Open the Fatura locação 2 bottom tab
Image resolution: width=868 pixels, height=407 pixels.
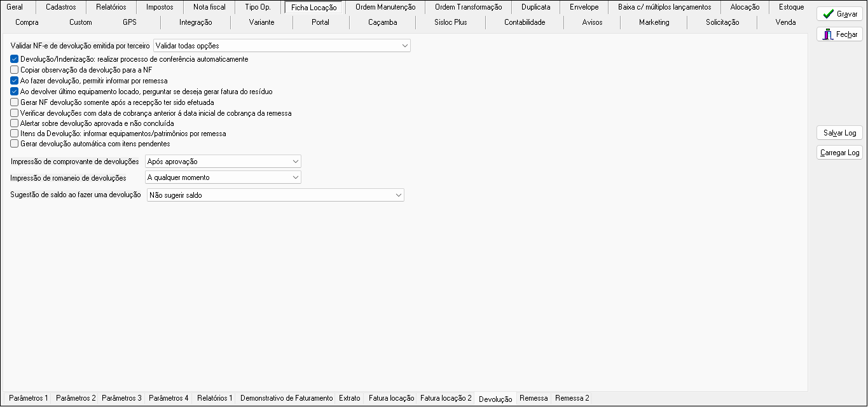point(446,398)
